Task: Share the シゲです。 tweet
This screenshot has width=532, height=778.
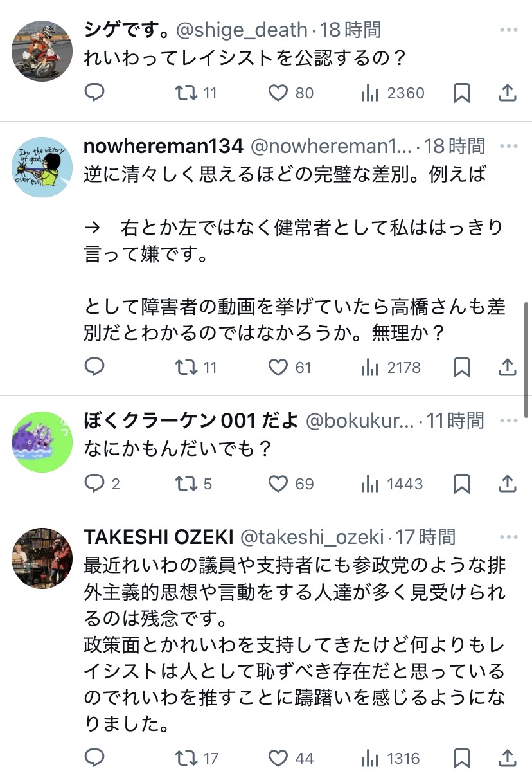Action: click(508, 93)
